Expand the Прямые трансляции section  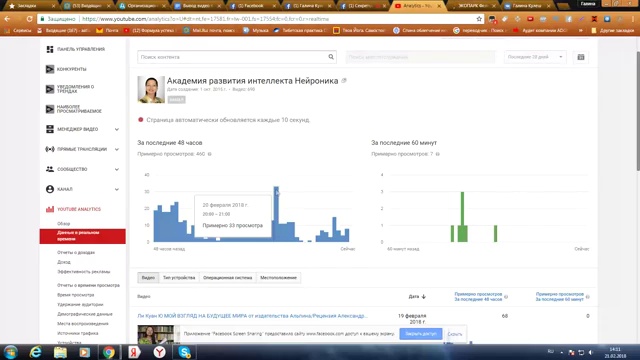[117, 149]
